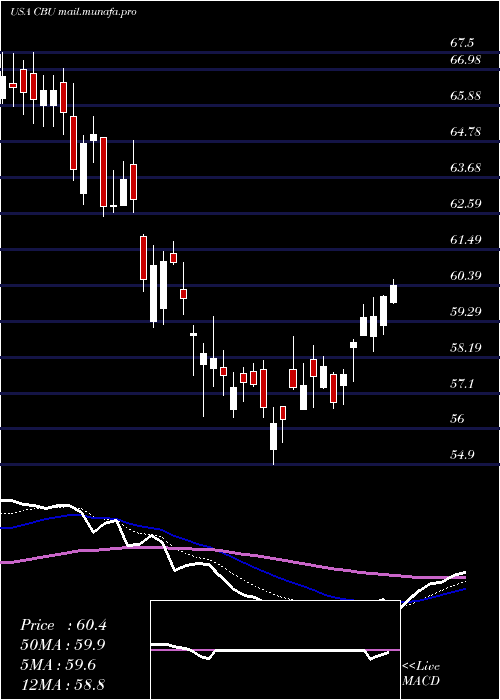Click inside the MACD inset chart box
Viewport: 500px width, 700px height.
(275, 650)
